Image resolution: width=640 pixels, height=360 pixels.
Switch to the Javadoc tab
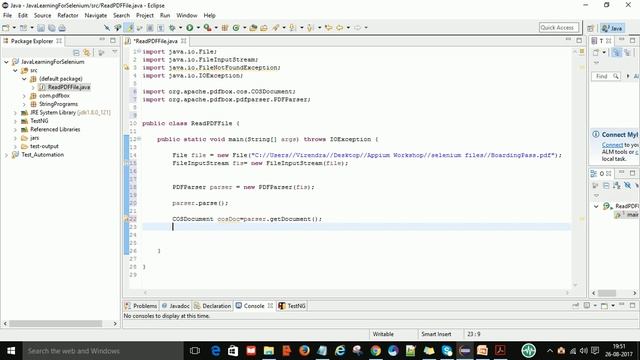(176, 306)
